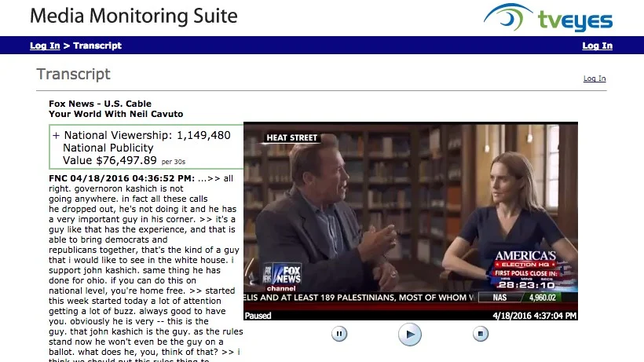
Task: Click the National Viewership: 1,149,480 value
Action: pyautogui.click(x=148, y=135)
